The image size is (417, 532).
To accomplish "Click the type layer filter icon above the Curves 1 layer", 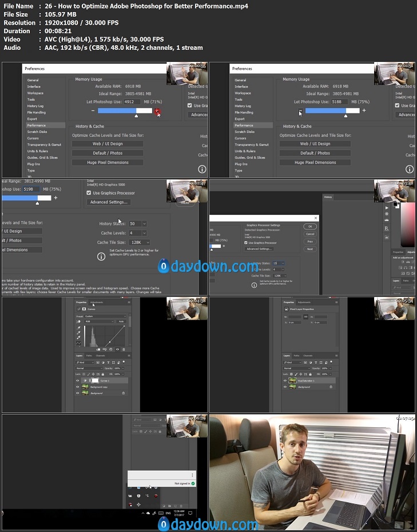I will pyautogui.click(x=109, y=362).
